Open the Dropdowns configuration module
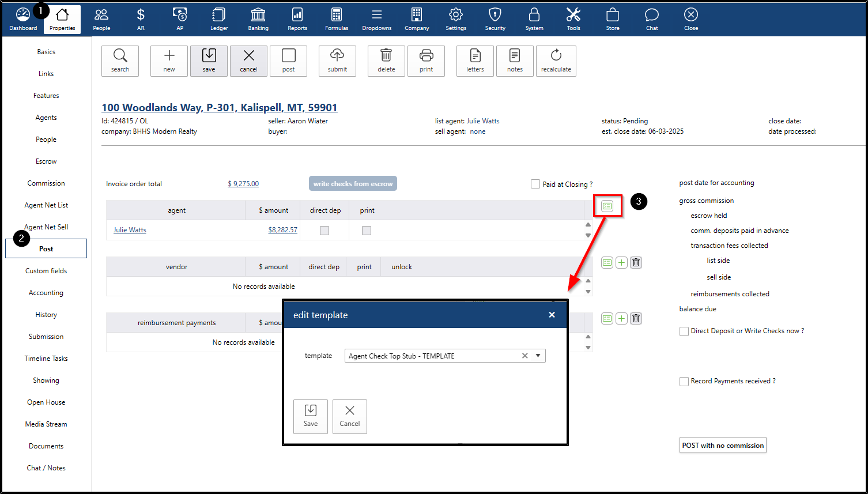The width and height of the screenshot is (868, 494). point(377,20)
